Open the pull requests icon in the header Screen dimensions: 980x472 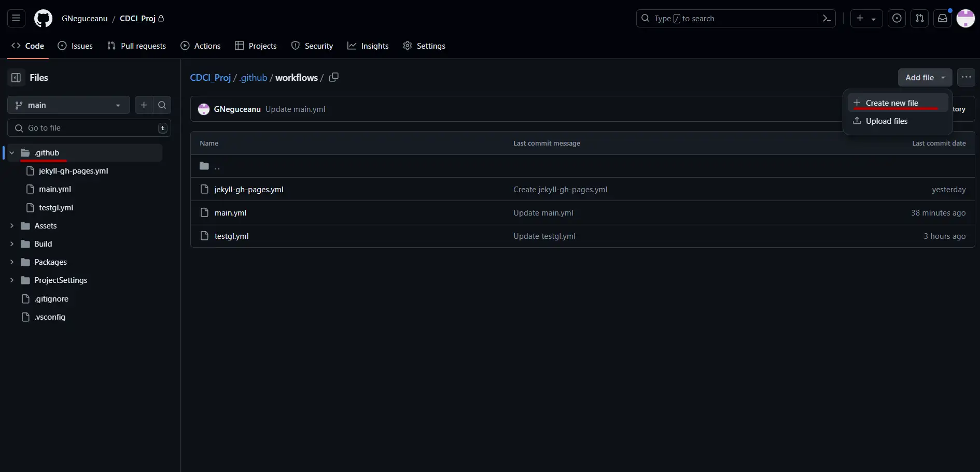pyautogui.click(x=920, y=18)
